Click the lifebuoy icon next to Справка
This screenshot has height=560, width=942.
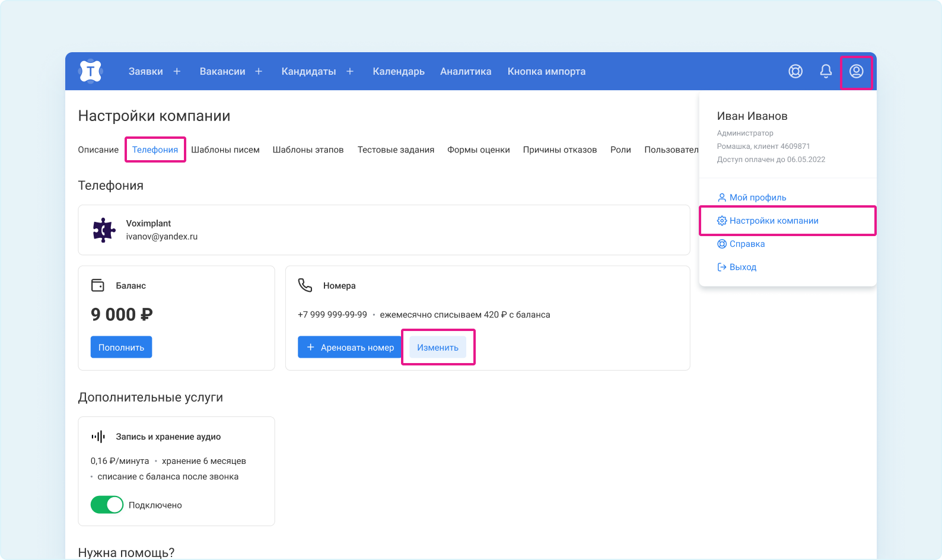point(722,244)
